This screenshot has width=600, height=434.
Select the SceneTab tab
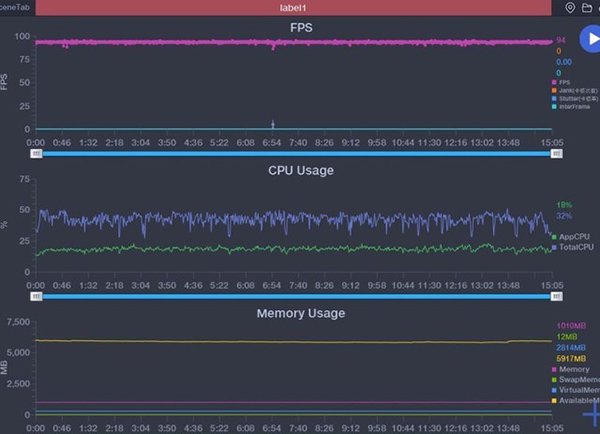pyautogui.click(x=13, y=8)
